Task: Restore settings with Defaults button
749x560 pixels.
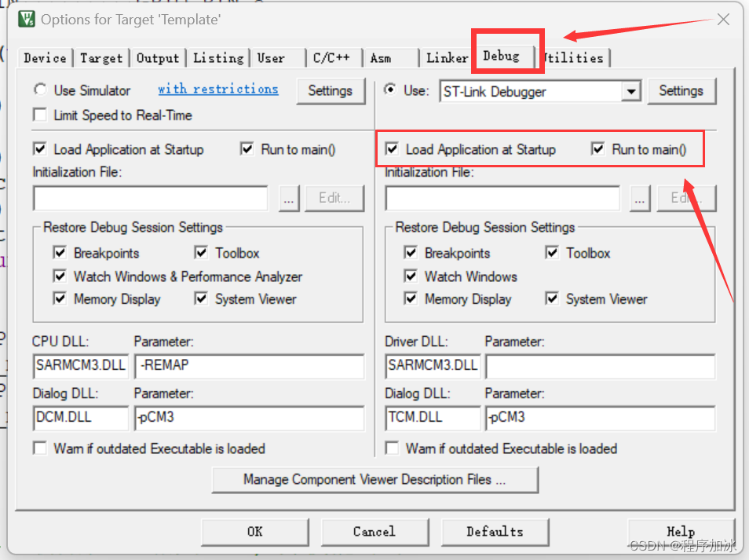Action: tap(495, 532)
